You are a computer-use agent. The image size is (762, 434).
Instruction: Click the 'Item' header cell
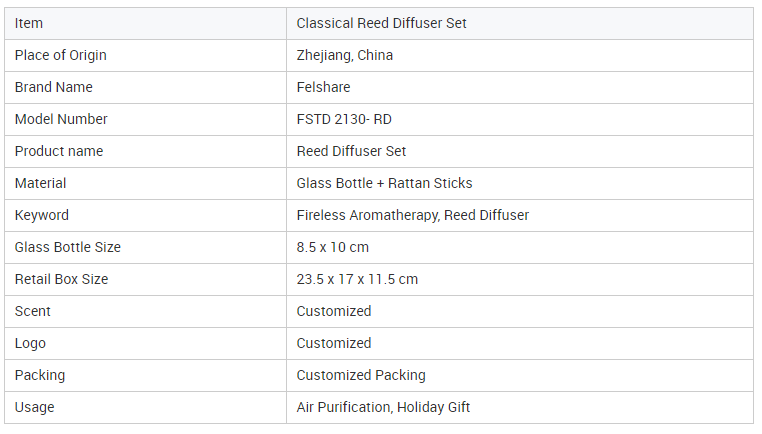pos(29,23)
